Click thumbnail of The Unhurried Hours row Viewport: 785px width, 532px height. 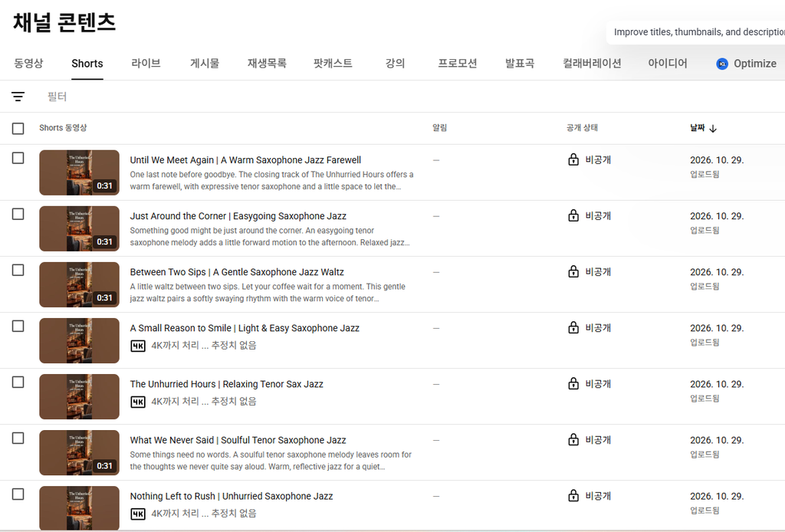[80, 397]
